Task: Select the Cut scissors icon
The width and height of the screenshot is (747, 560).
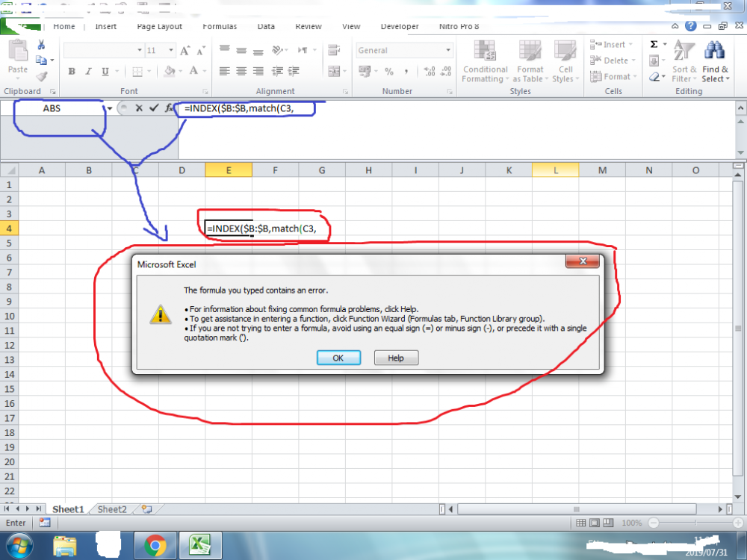Action: tap(41, 45)
